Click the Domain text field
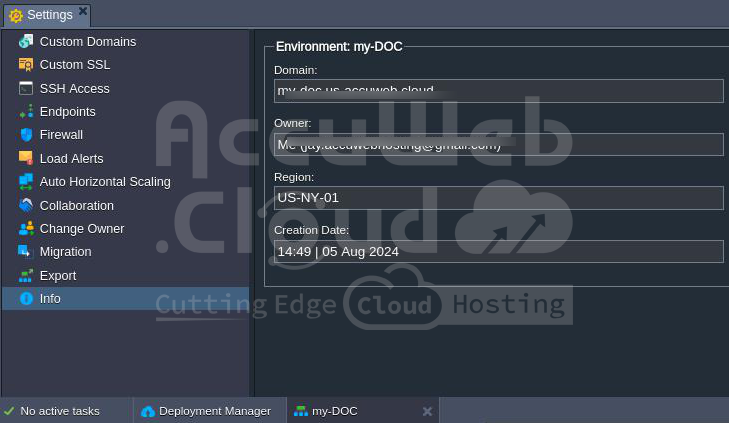The image size is (729, 423). point(498,91)
